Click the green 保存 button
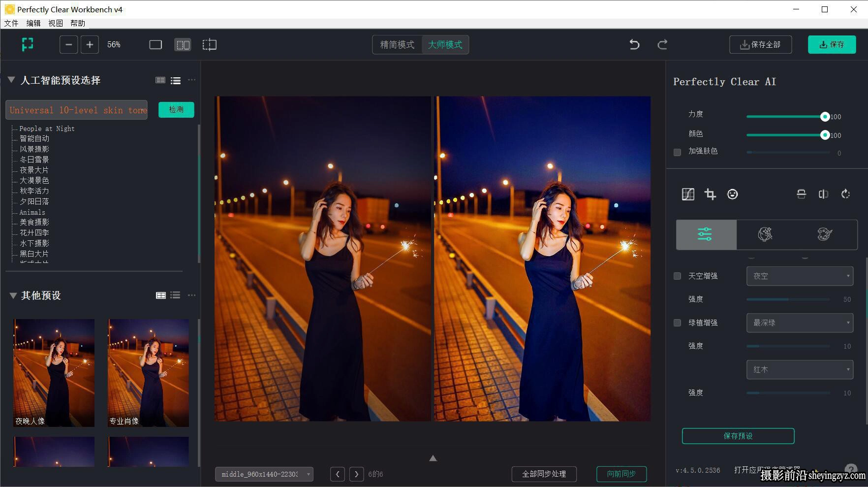 tap(832, 45)
